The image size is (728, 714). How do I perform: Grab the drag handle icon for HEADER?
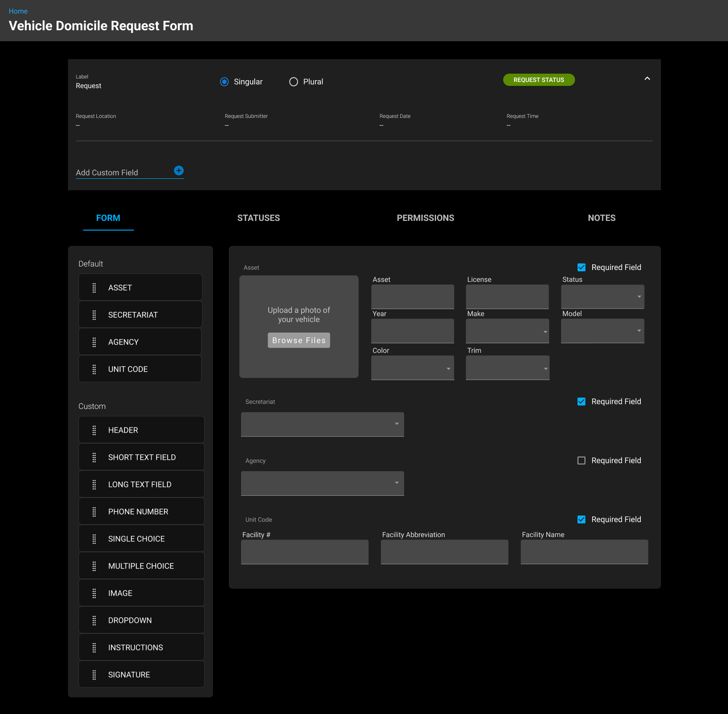click(94, 430)
